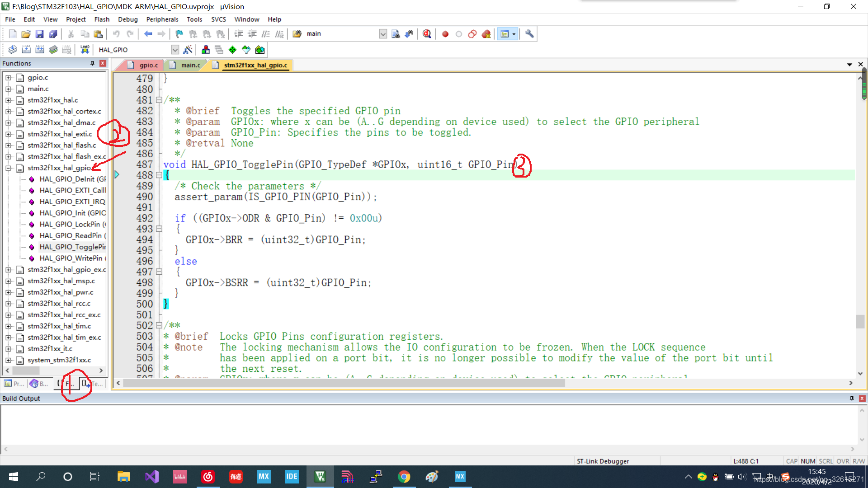The height and width of the screenshot is (488, 868).
Task: Click the Save All icon
Action: 53,34
